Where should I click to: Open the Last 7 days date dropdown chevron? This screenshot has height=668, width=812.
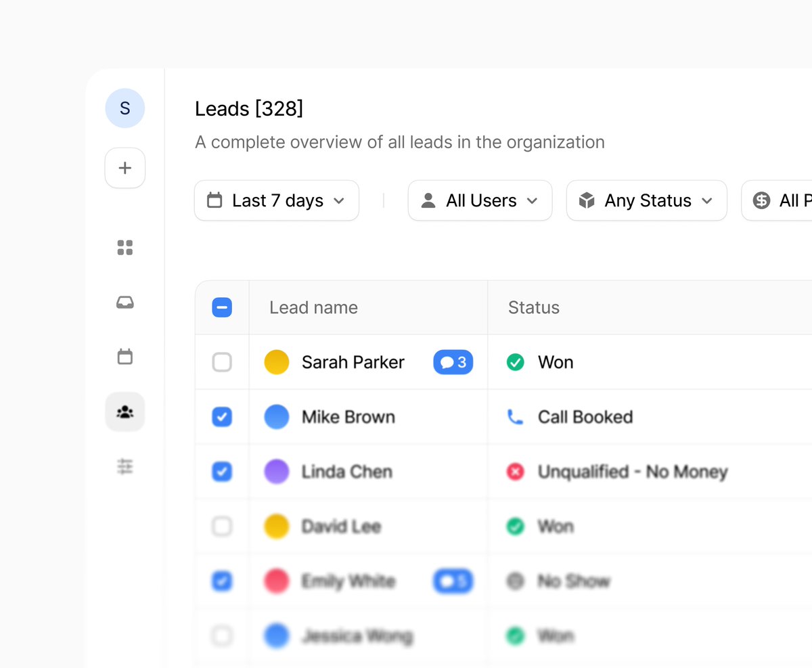(x=340, y=201)
